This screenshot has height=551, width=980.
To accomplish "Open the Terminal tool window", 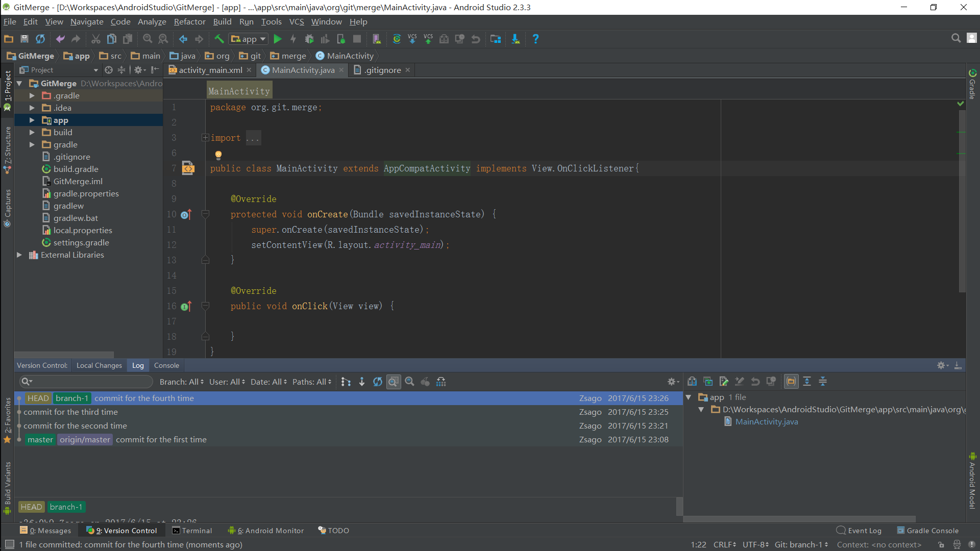I will click(192, 531).
